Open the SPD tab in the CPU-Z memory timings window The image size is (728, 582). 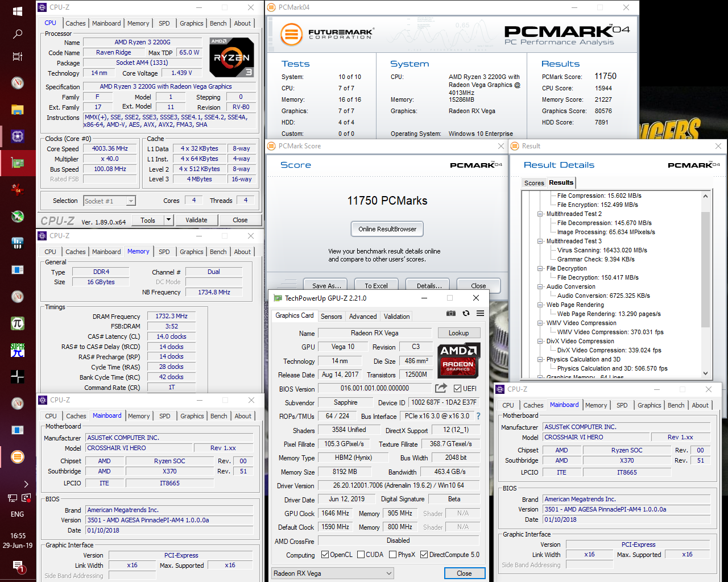coord(164,252)
